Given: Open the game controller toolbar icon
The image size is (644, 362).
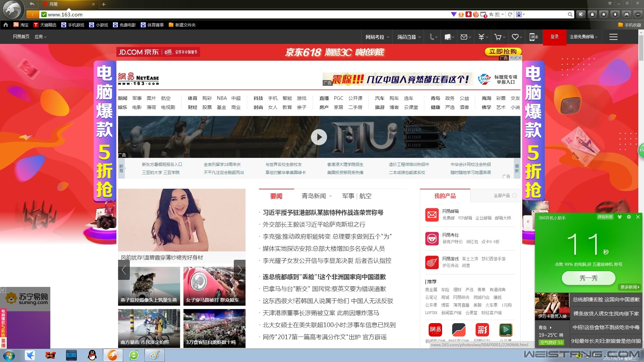Looking at the screenshot, I should tap(626, 14).
